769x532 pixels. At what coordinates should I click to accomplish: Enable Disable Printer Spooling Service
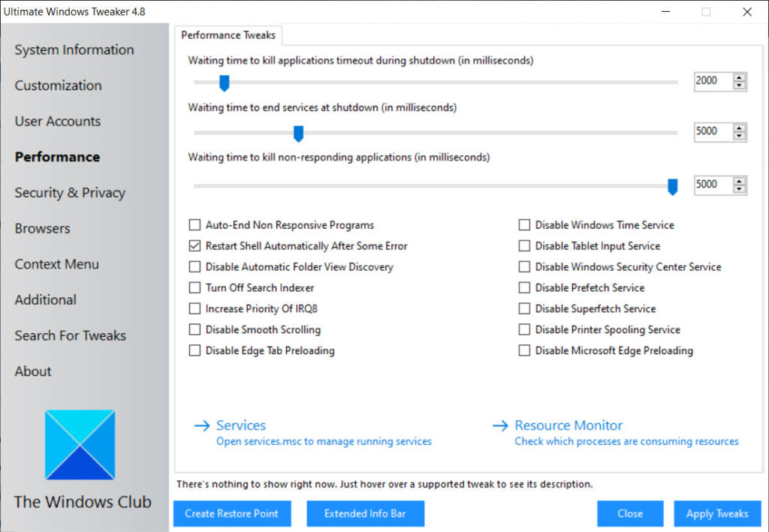(524, 329)
